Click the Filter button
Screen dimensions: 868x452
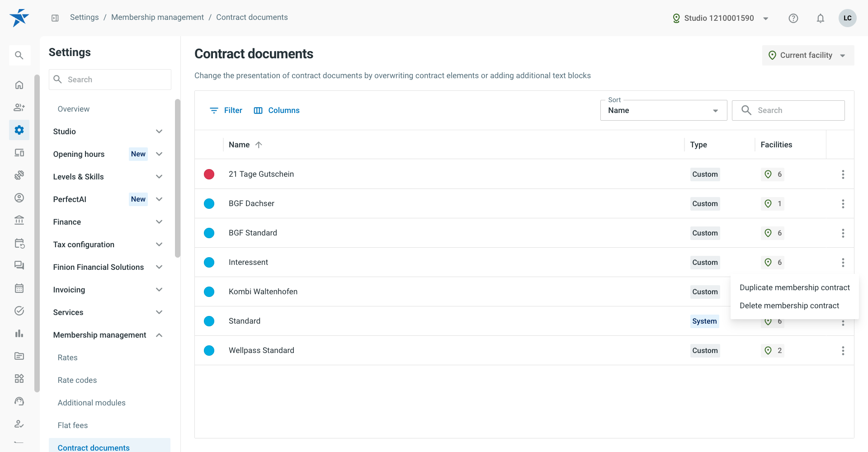point(226,110)
